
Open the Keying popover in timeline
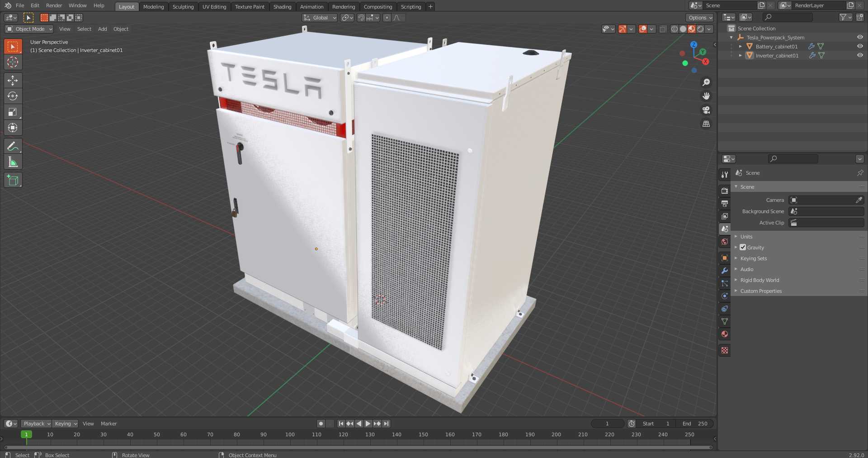click(65, 424)
